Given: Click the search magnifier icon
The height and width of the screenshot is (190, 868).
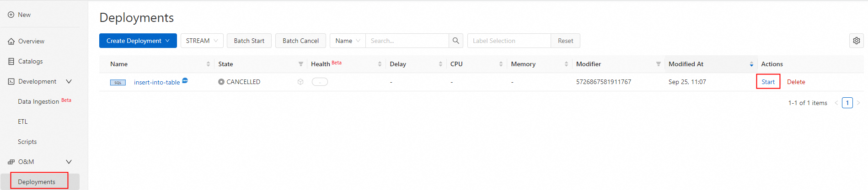Looking at the screenshot, I should coord(455,41).
